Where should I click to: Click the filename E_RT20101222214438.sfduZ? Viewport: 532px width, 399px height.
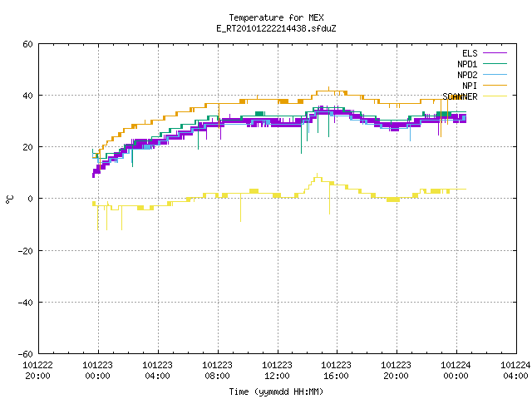click(276, 28)
